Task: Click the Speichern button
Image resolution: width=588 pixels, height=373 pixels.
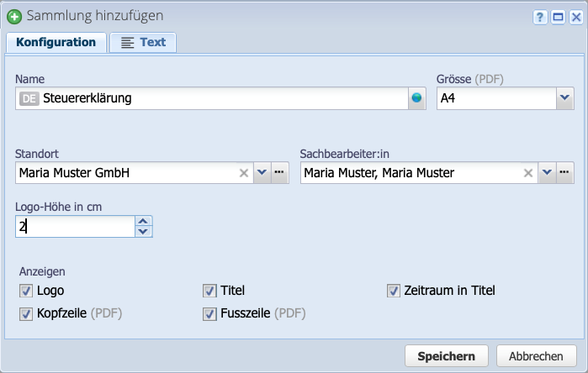Action: click(x=446, y=356)
